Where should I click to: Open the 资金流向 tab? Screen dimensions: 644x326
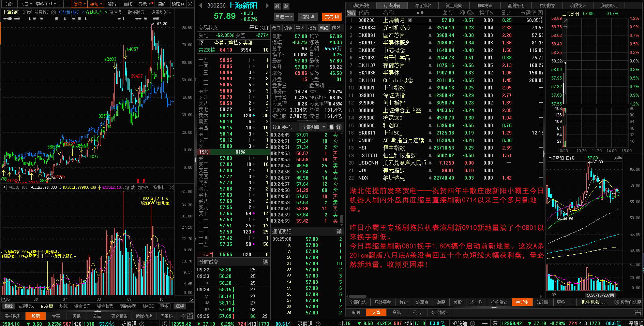pos(454,5)
